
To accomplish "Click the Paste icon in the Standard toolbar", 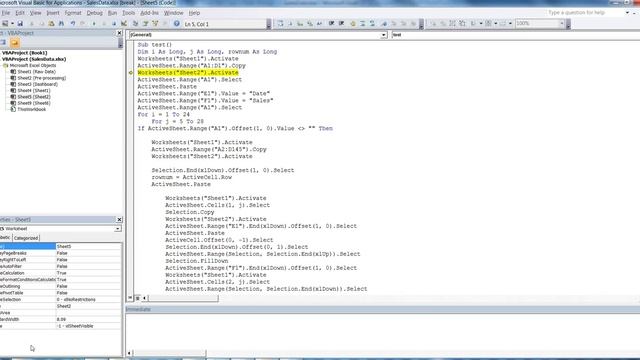I will (51, 24).
